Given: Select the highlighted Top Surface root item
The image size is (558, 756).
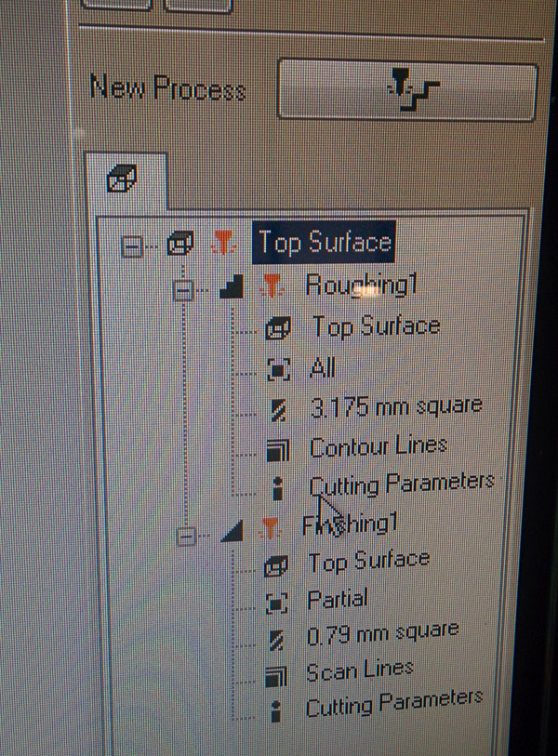Looking at the screenshot, I should pos(324,242).
